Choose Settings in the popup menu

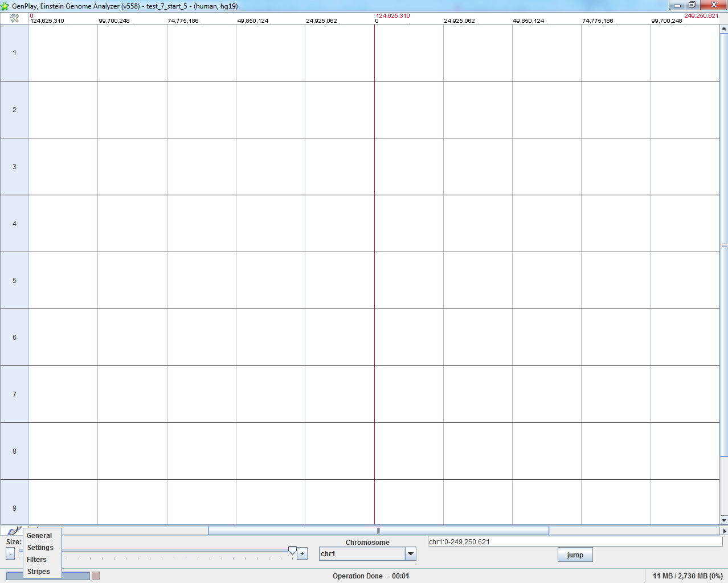point(40,548)
